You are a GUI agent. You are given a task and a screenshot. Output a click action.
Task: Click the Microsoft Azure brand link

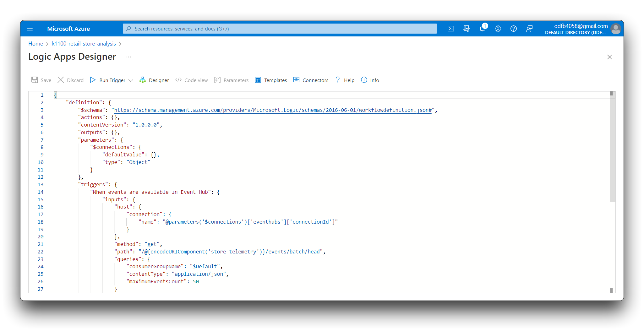coord(68,29)
